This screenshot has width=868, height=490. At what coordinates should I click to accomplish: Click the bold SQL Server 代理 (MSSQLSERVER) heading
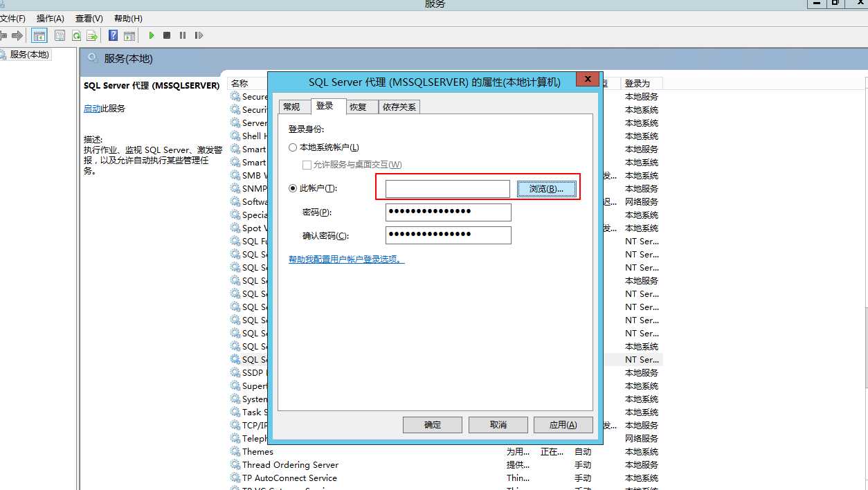point(152,86)
